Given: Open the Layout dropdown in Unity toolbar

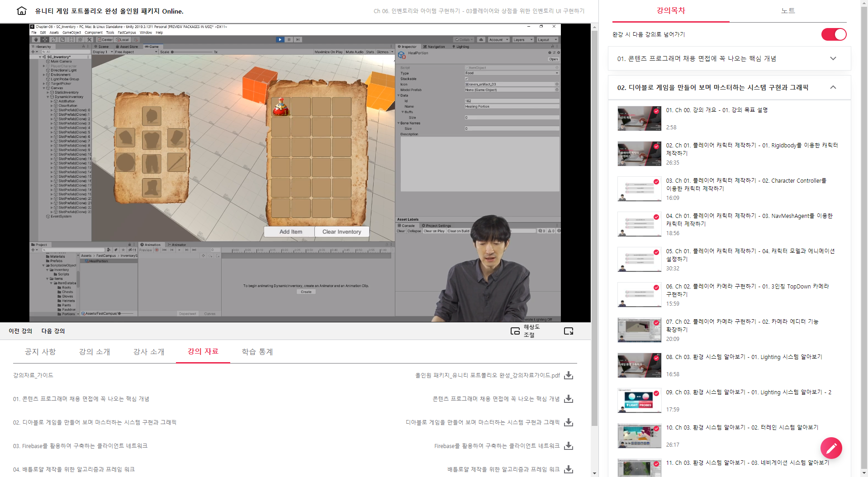Looking at the screenshot, I should [x=547, y=39].
